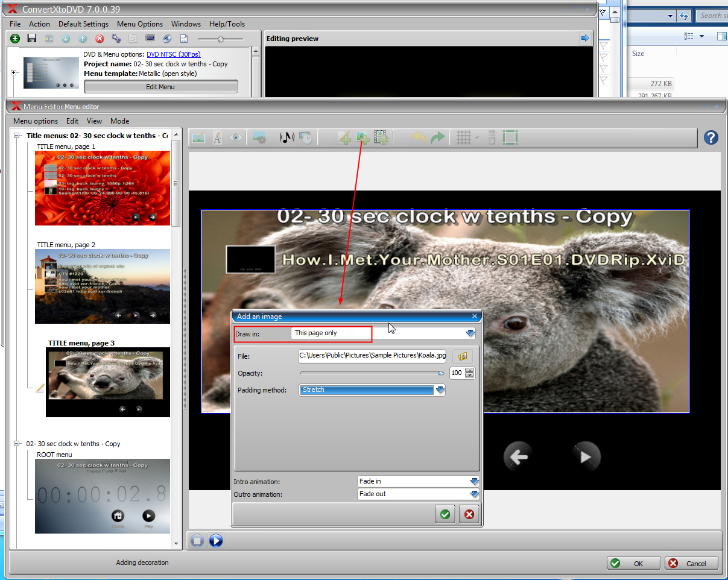Click the Opacity slider in Add an image

[x=372, y=373]
